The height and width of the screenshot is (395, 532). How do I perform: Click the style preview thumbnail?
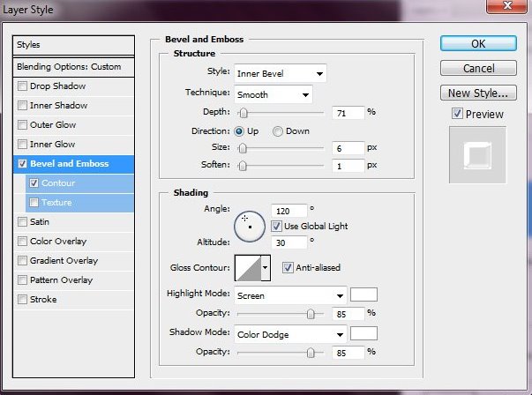tap(477, 155)
